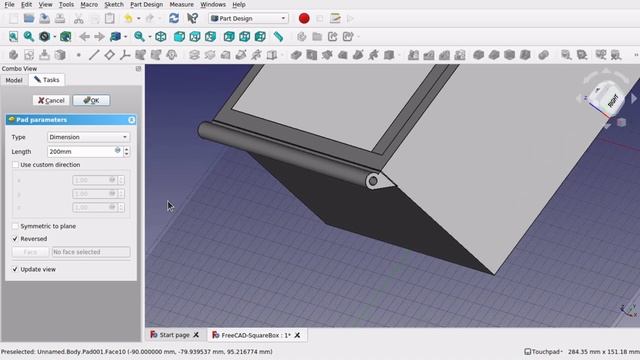640x360 pixels.
Task: Save the current document
Action: (44, 18)
